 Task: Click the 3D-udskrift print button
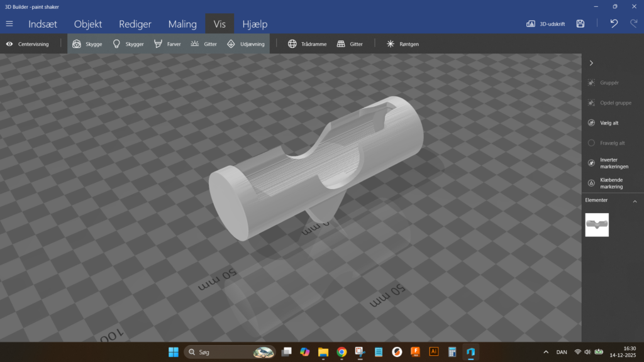[x=545, y=24]
